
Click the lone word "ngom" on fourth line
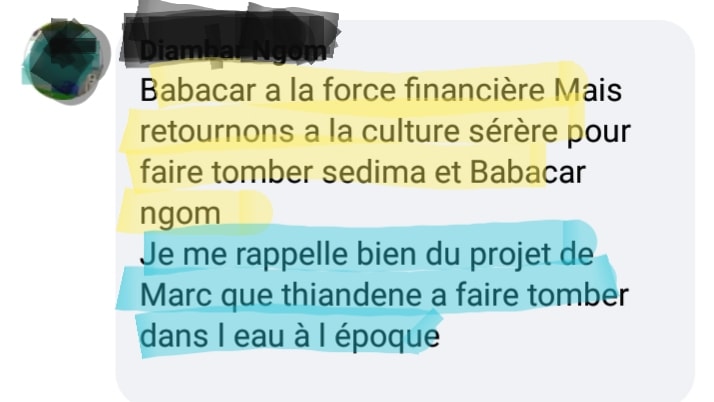(180, 214)
